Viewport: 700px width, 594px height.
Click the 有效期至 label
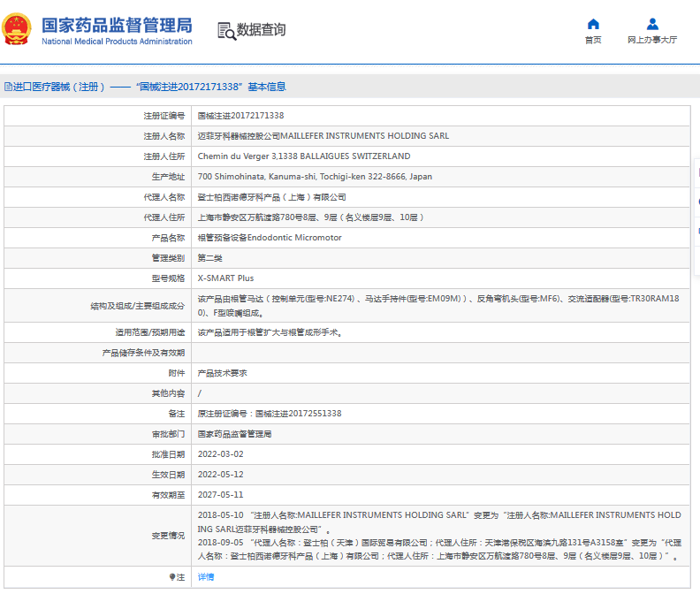point(168,495)
